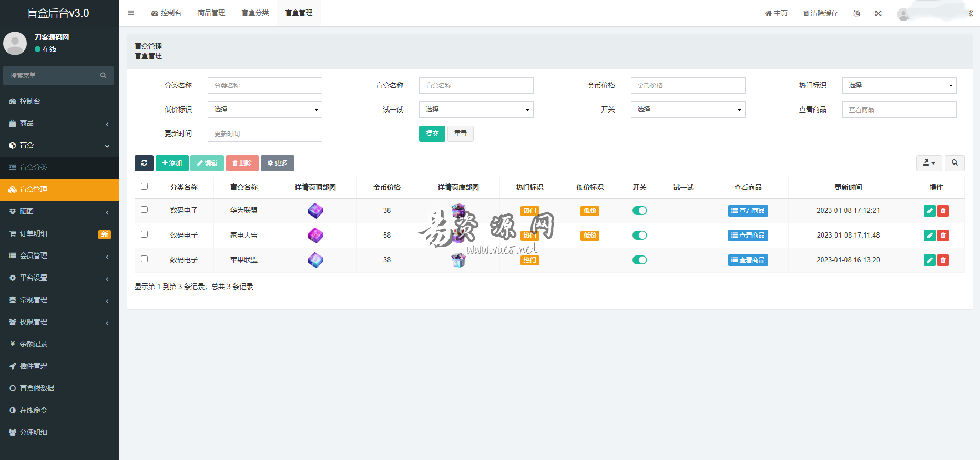Open 在线命令 in the sidebar
The image size is (980, 460).
click(x=59, y=410)
